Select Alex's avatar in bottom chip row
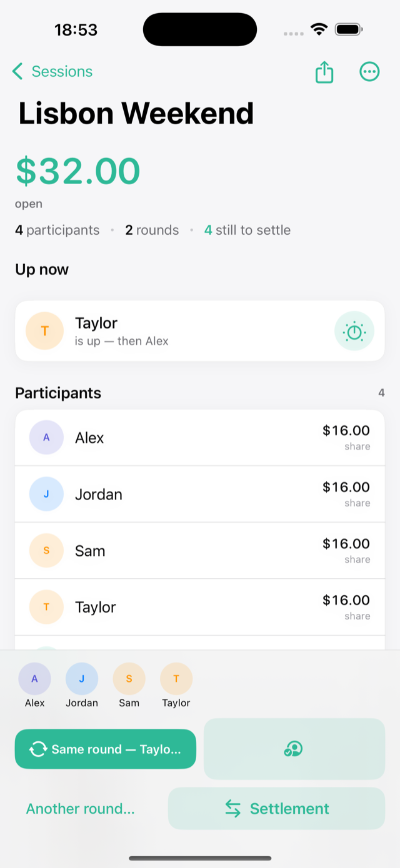400x868 pixels. click(34, 679)
